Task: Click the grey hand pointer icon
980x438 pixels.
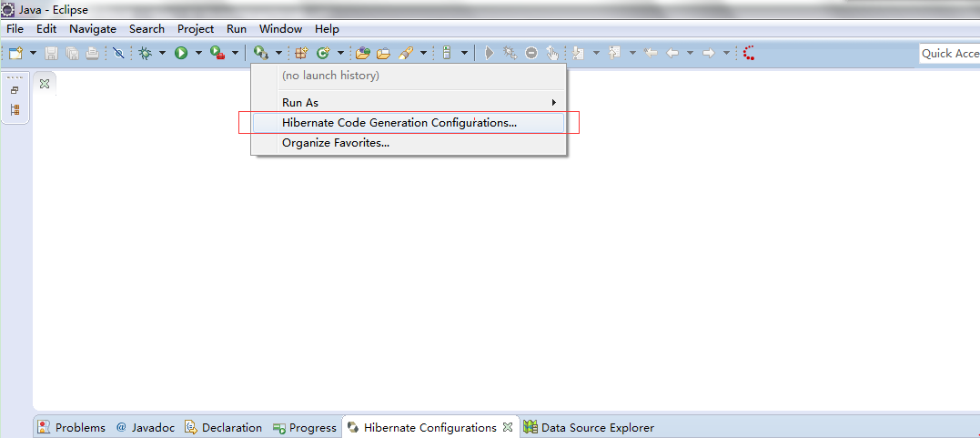Action: (x=551, y=53)
